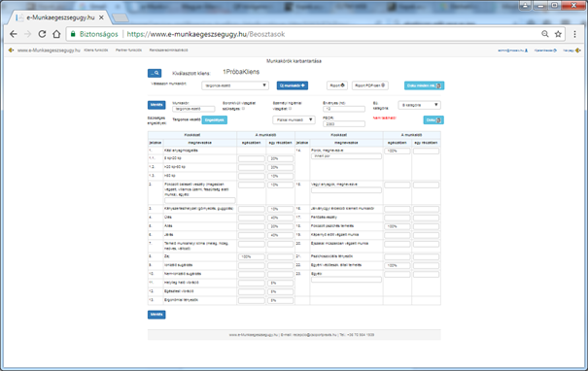Click egészében field for Zaj
The width and height of the screenshot is (588, 371).
252,256
